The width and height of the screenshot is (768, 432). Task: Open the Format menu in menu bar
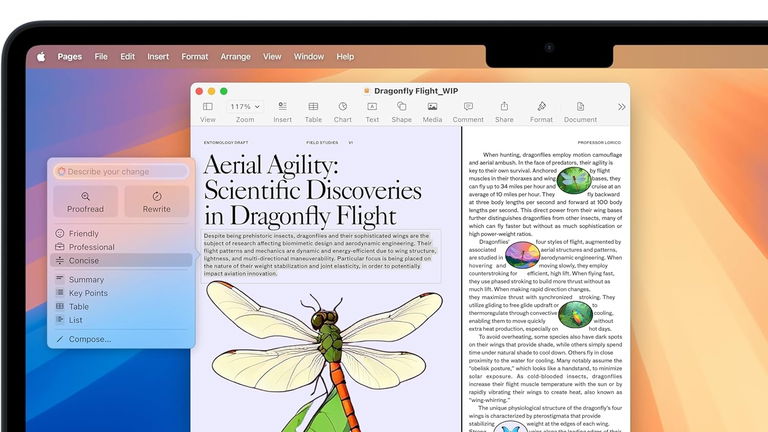(194, 57)
